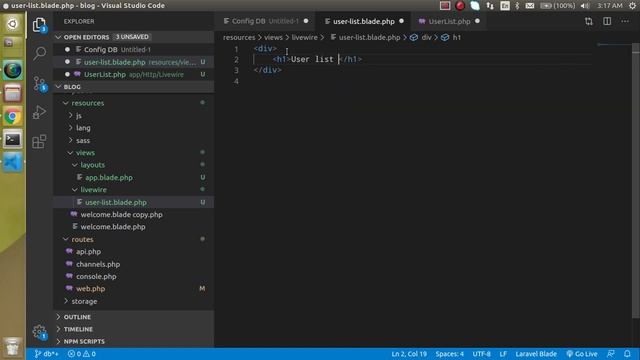640x360 pixels.
Task: Click views in the breadcrumb path
Action: 273,37
